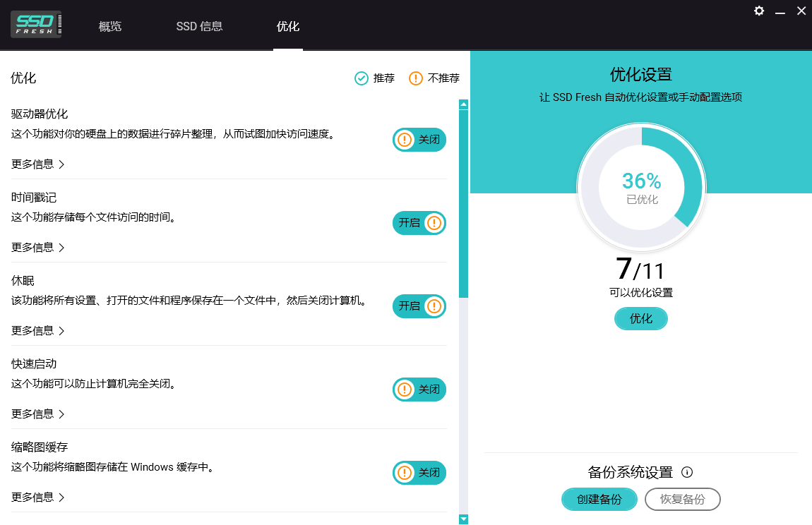The width and height of the screenshot is (812, 525).
Task: Click the 创建备份 button
Action: click(x=599, y=499)
